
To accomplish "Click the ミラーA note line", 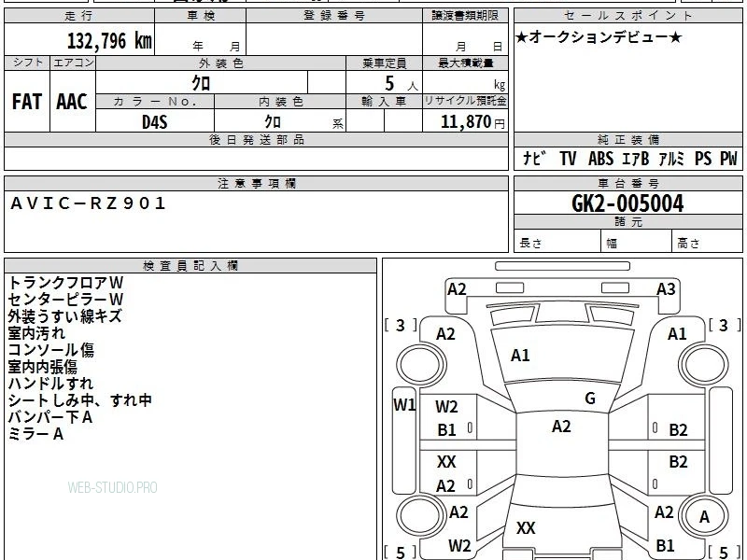I will click(x=35, y=434).
